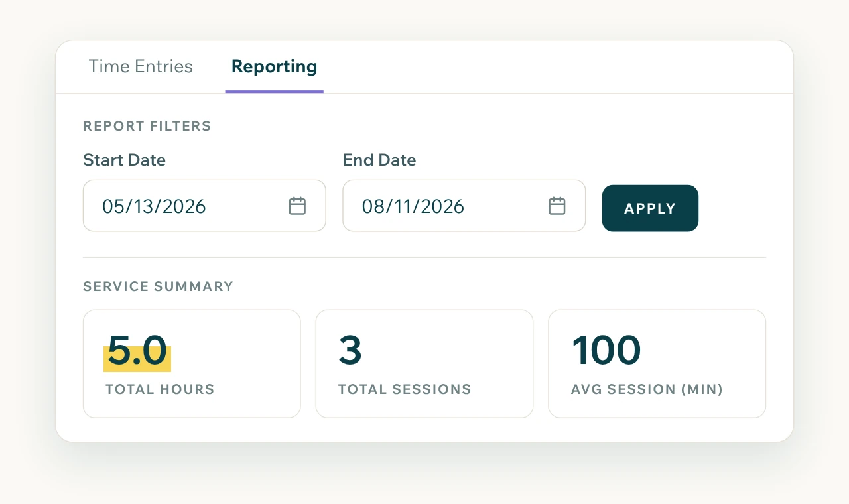Click the TOTAL HOURS label
Viewport: 849px width, 504px height.
coord(160,389)
